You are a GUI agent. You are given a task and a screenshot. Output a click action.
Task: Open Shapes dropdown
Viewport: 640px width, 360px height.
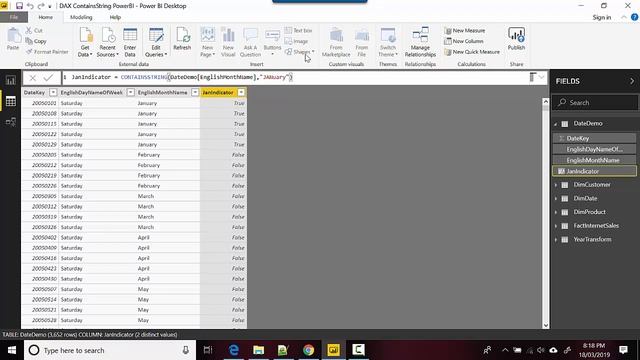point(300,52)
